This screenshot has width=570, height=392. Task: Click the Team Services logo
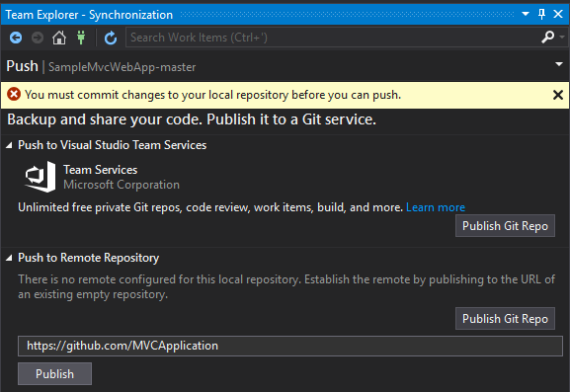click(x=41, y=177)
